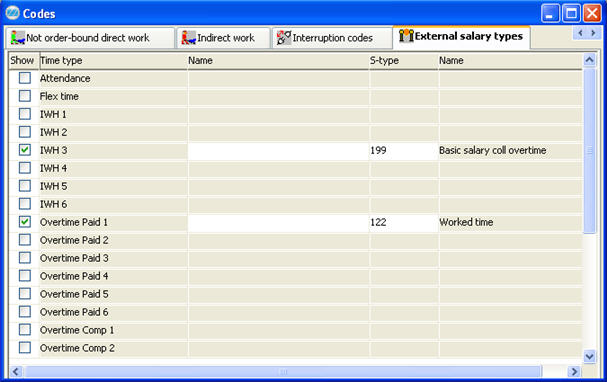Image resolution: width=607 pixels, height=382 pixels.
Task: Click the vertical scrollbar up arrow
Action: coord(590,60)
